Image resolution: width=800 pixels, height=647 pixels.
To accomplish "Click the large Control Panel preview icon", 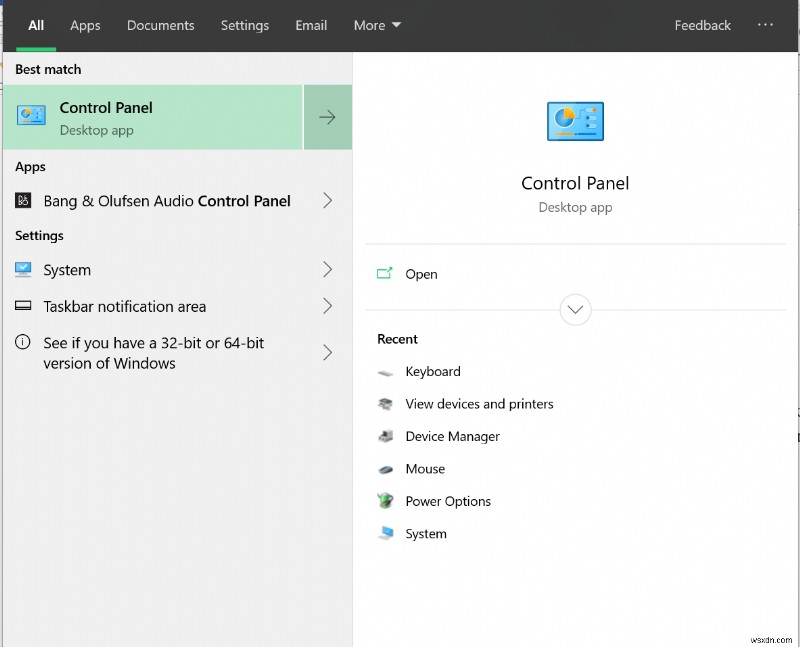I will click(x=575, y=121).
